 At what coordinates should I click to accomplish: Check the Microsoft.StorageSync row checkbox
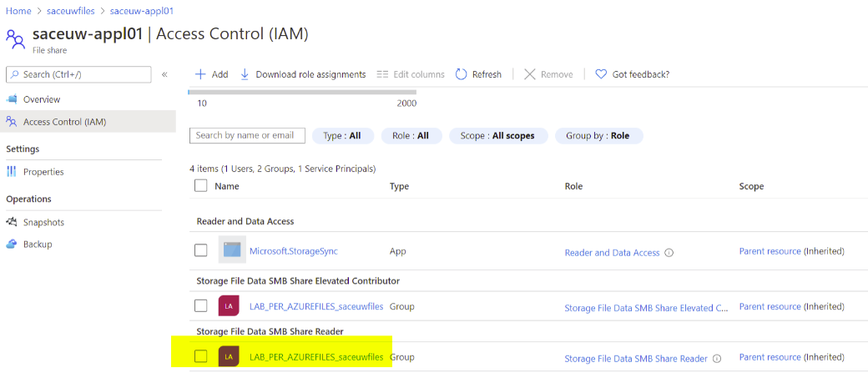pos(201,250)
